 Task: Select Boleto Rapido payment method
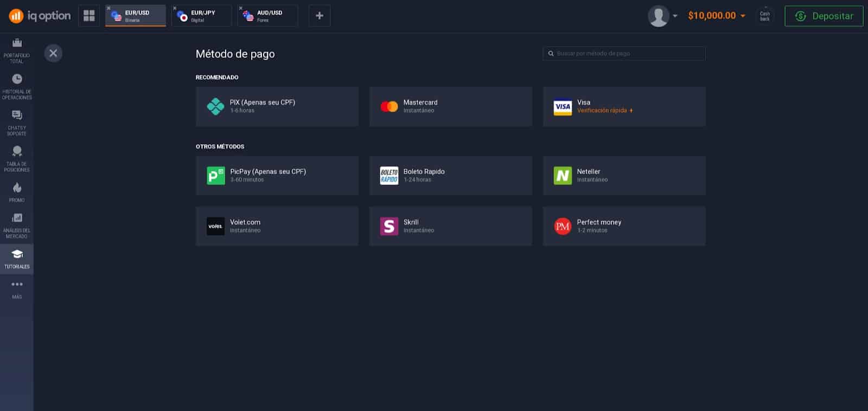tap(451, 176)
